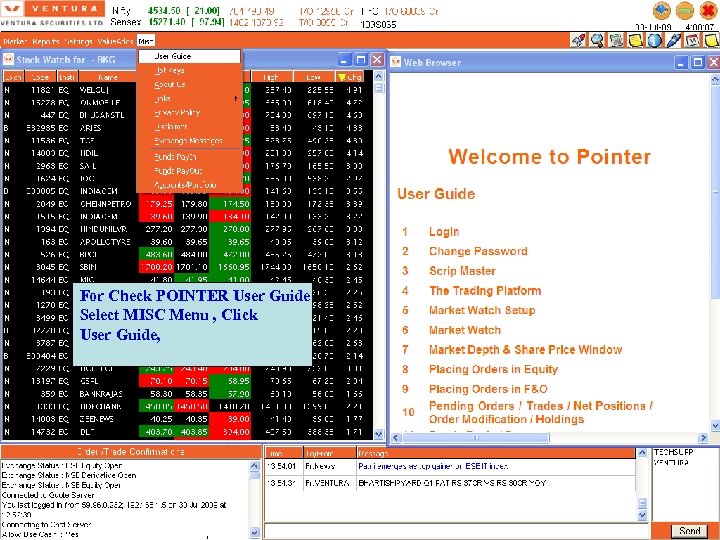Select Funds PayIn in the Misc menu
720x540 pixels.
click(x=190, y=157)
